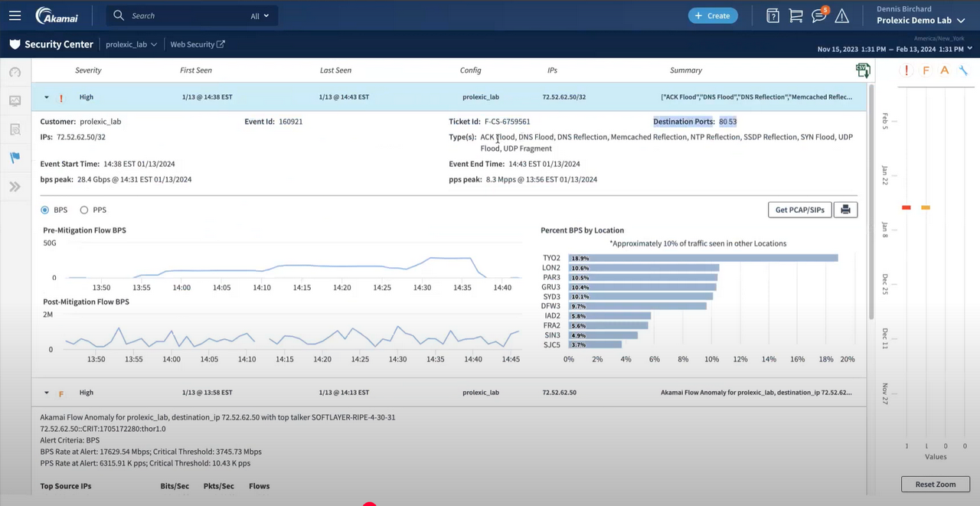Toggle the F filter icon on the timeline panel

(925, 70)
